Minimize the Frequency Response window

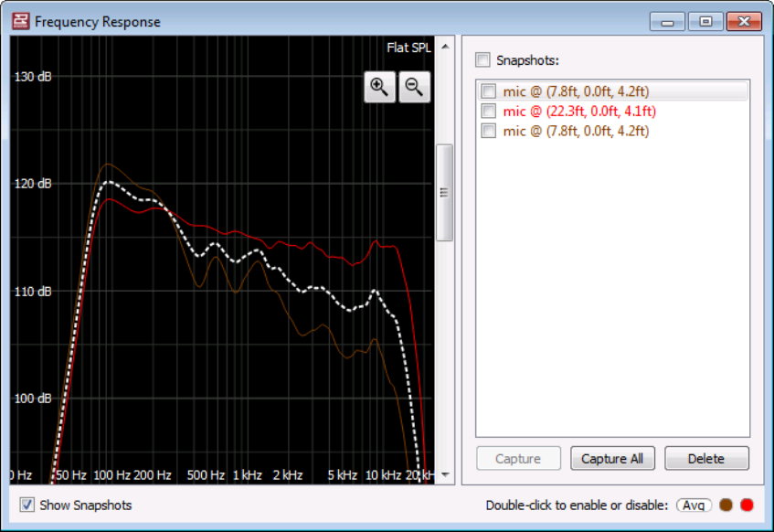(667, 22)
